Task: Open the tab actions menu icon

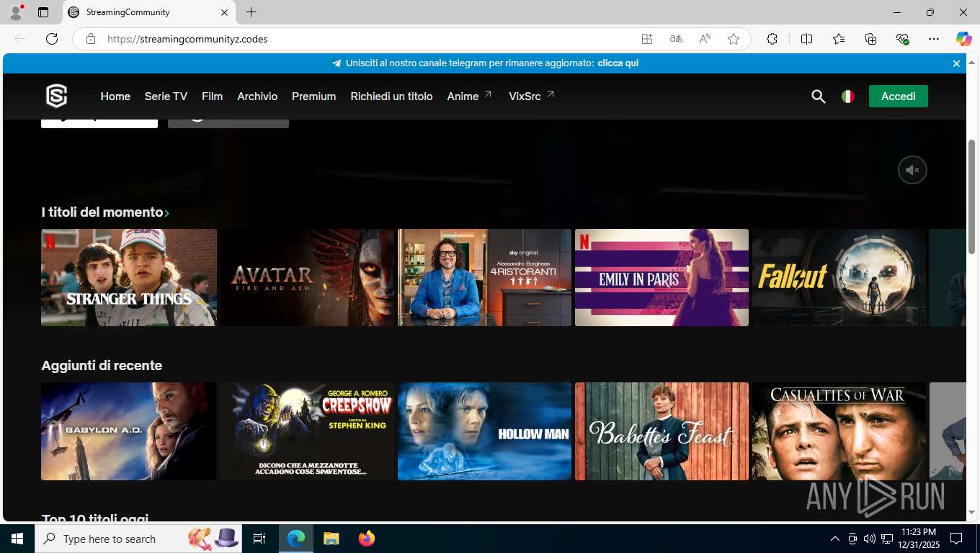Action: pos(43,12)
